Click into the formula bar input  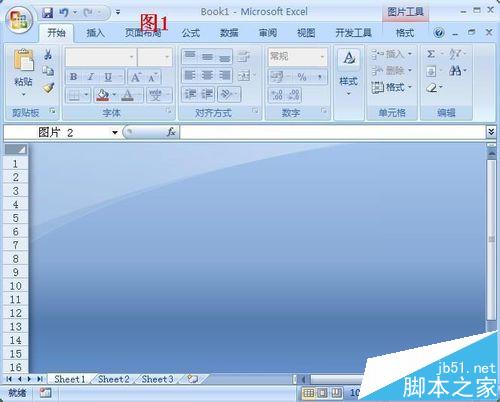point(333,132)
